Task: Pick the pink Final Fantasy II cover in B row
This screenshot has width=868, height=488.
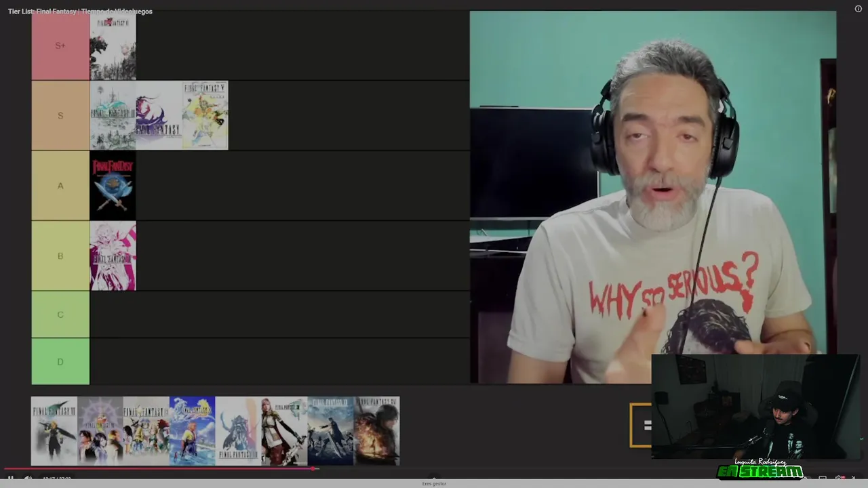Action: point(113,256)
